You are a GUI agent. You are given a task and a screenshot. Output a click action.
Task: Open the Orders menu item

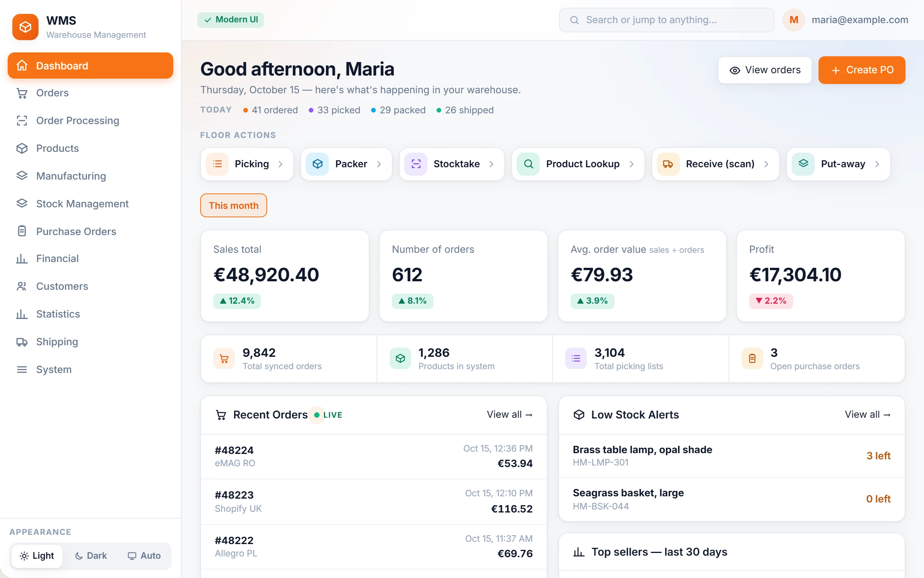tap(90, 93)
